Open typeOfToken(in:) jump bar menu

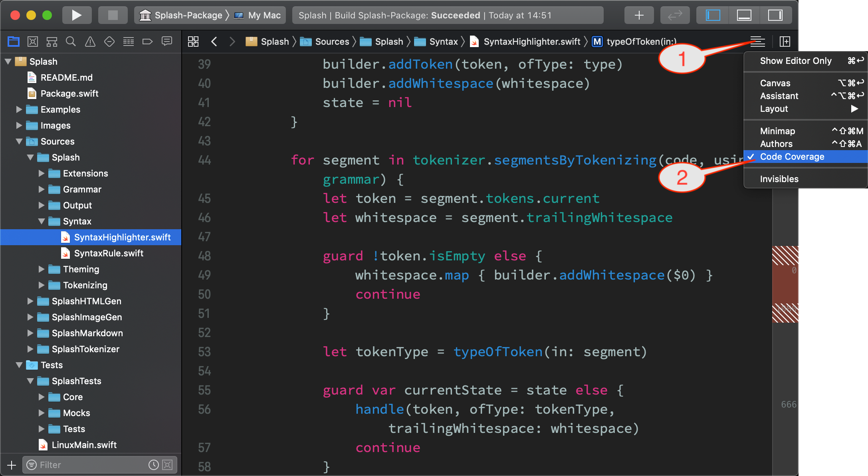pyautogui.click(x=634, y=42)
